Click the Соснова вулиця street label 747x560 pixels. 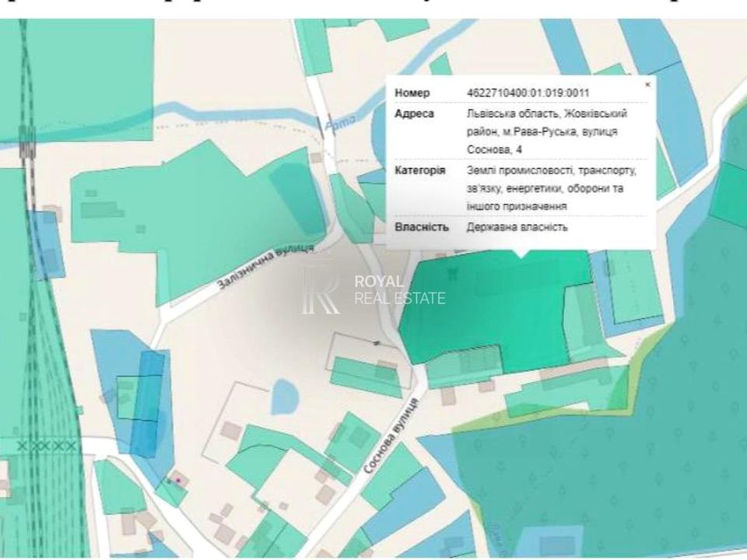pos(391,436)
